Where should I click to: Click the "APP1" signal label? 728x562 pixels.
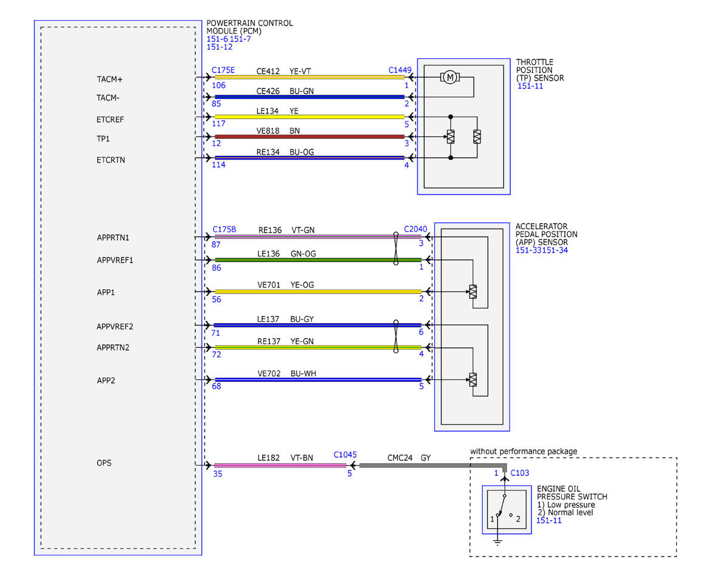(x=106, y=292)
